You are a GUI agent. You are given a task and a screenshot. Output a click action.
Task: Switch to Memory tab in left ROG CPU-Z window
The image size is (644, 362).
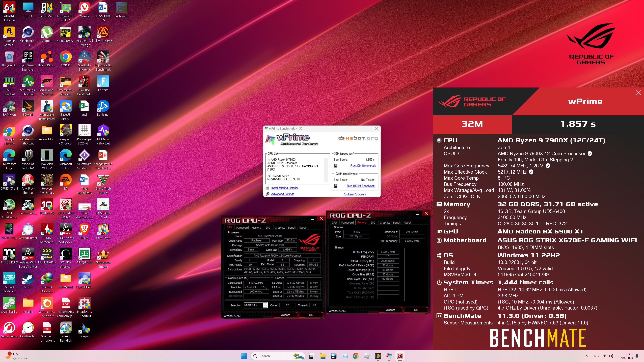(256, 228)
